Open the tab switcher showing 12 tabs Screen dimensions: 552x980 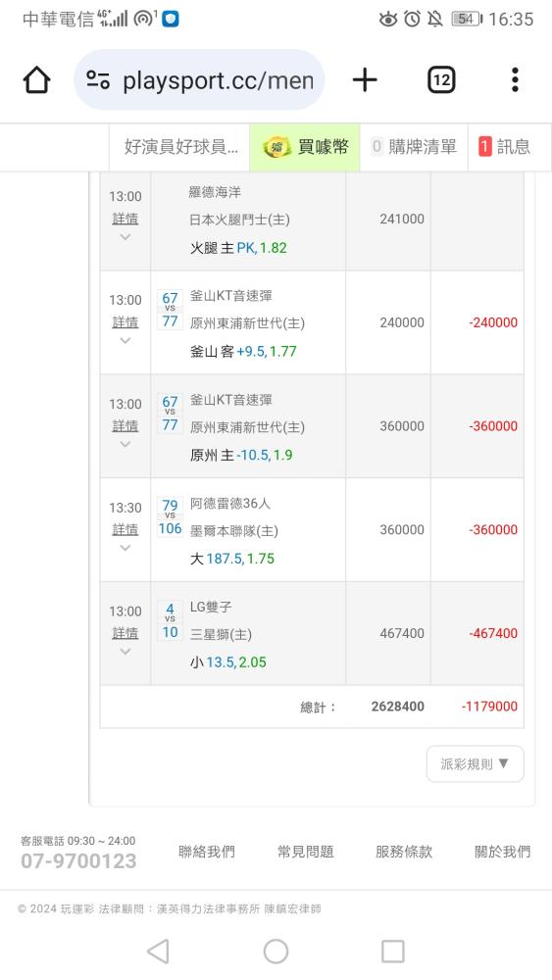pyautogui.click(x=441, y=80)
